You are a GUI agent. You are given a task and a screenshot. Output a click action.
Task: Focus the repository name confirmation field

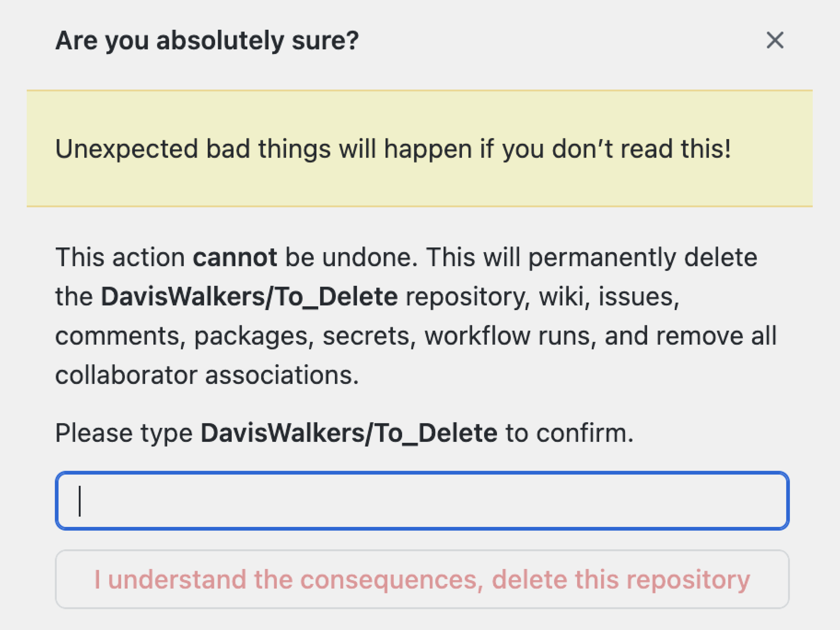[422, 500]
